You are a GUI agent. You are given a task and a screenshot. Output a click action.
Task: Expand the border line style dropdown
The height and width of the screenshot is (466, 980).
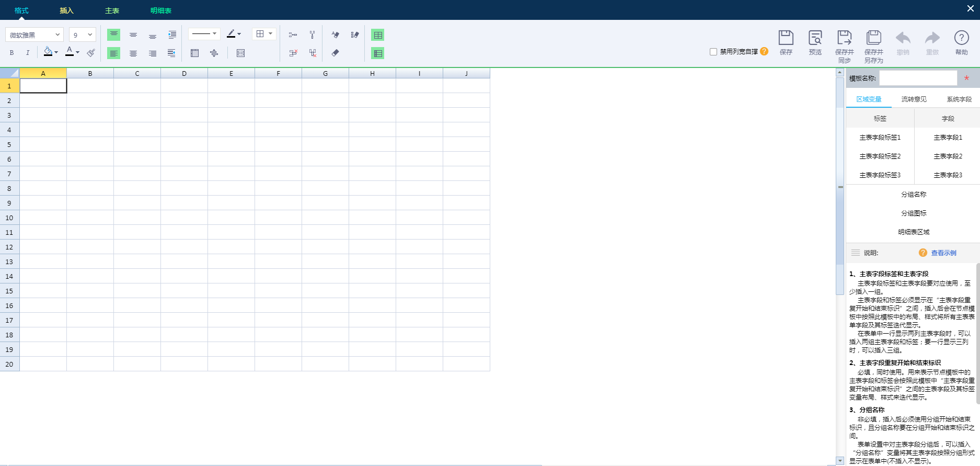click(204, 34)
